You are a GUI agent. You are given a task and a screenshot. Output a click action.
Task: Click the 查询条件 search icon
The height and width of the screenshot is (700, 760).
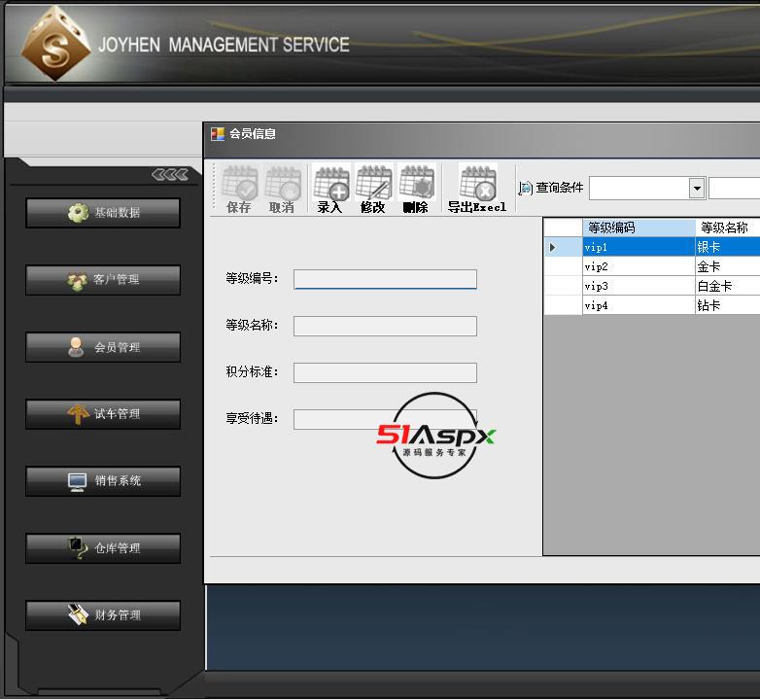[526, 188]
